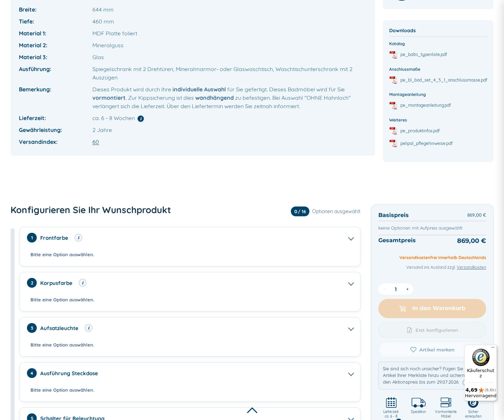This screenshot has height=420, width=504.
Task: Expand Ausführung Steckdose chevron
Action: [351, 374]
